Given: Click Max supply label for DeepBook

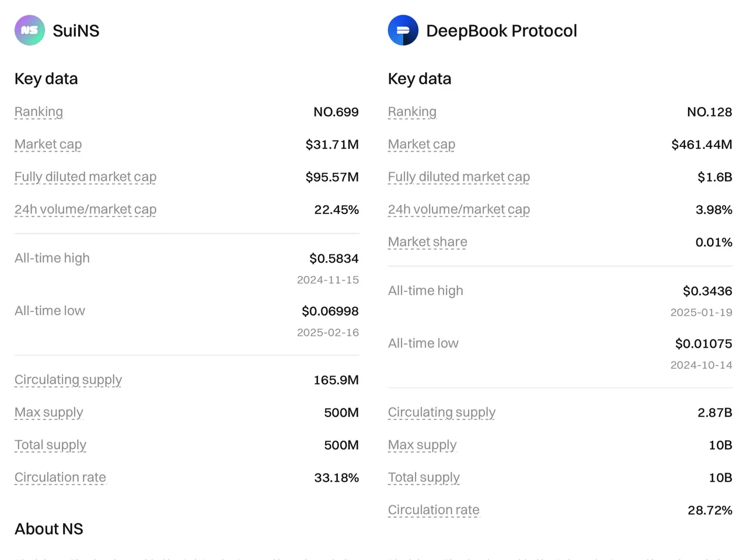Looking at the screenshot, I should click(x=423, y=445).
